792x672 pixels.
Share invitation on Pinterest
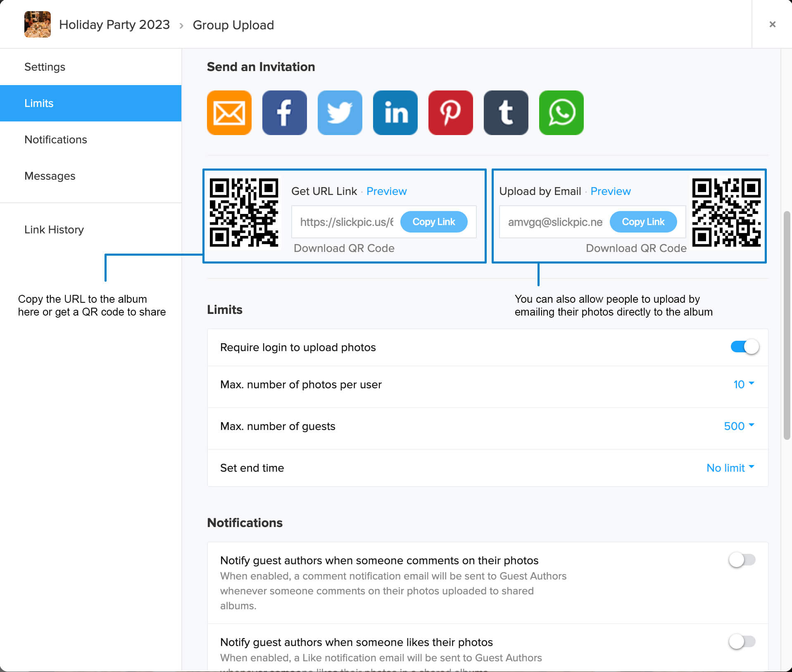[x=450, y=113]
